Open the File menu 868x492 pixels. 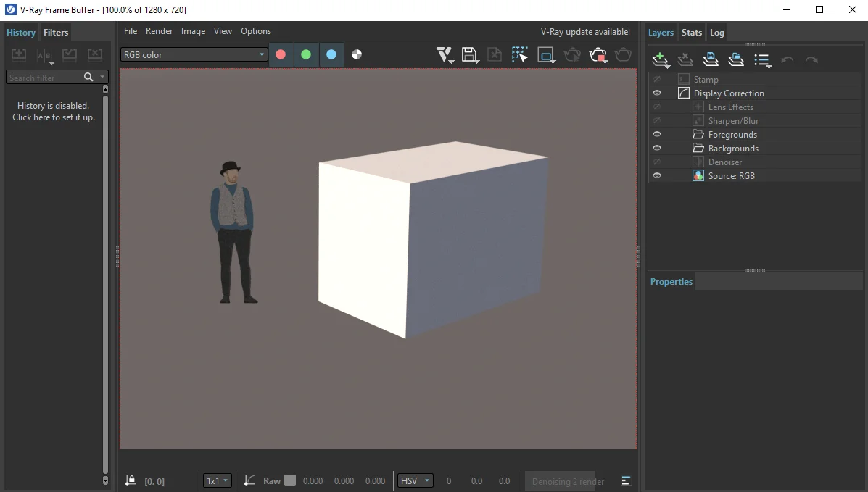pyautogui.click(x=131, y=31)
